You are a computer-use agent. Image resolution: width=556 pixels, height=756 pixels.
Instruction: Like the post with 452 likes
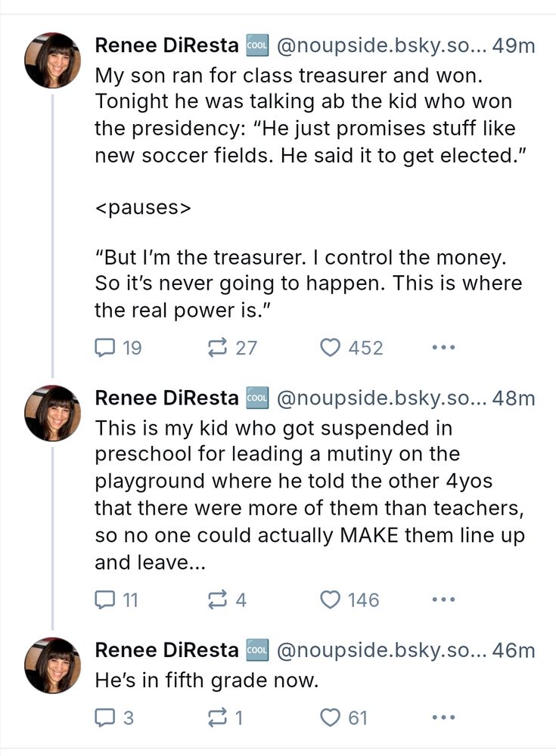pyautogui.click(x=330, y=347)
